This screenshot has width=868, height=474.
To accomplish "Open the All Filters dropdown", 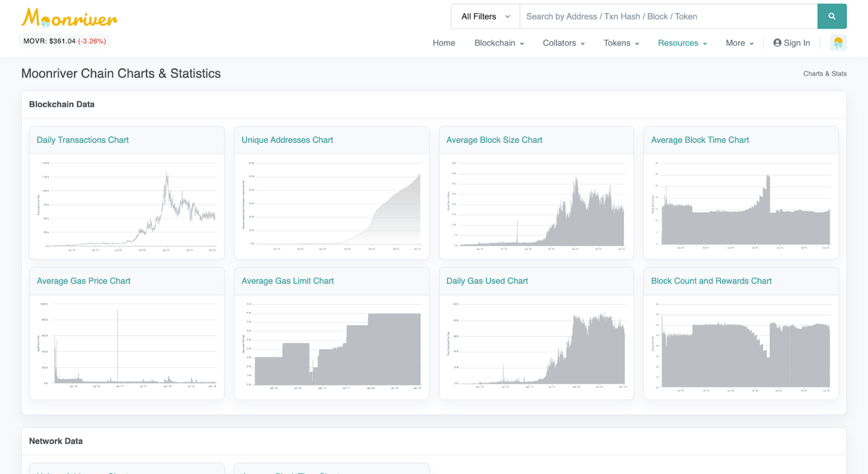I will click(x=485, y=17).
